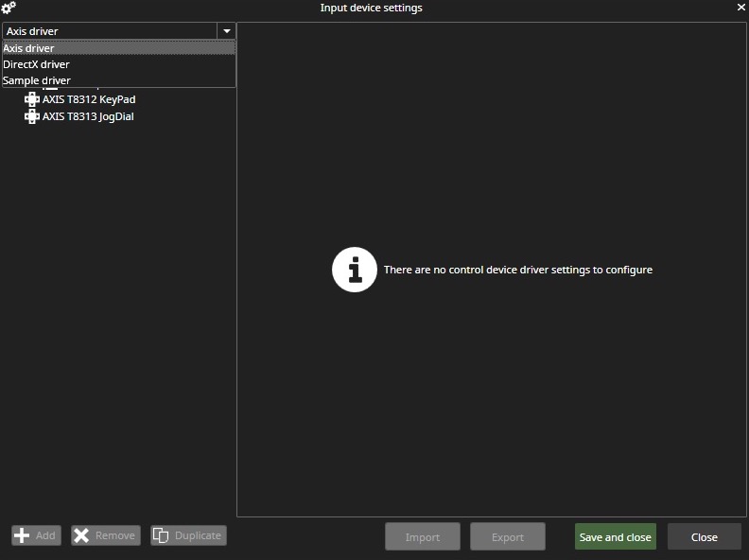The height and width of the screenshot is (560, 749).
Task: Select AXIS T8312 KeyPad tree entry
Action: click(89, 99)
